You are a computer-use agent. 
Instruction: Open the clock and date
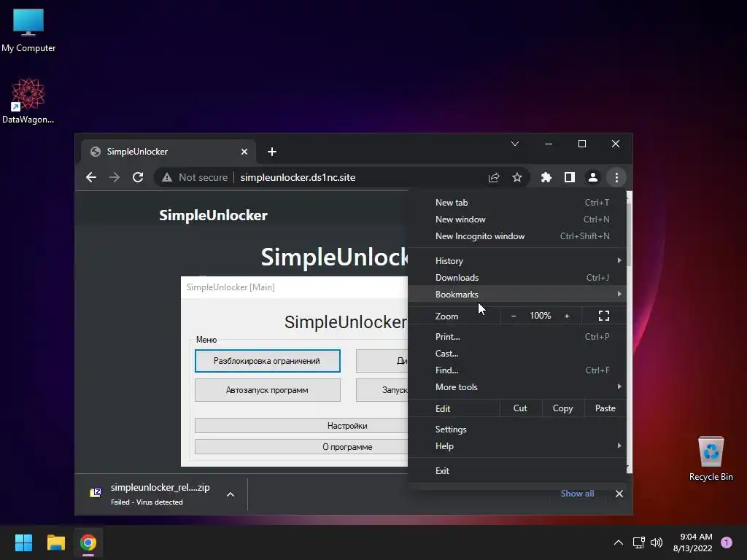[693, 542]
